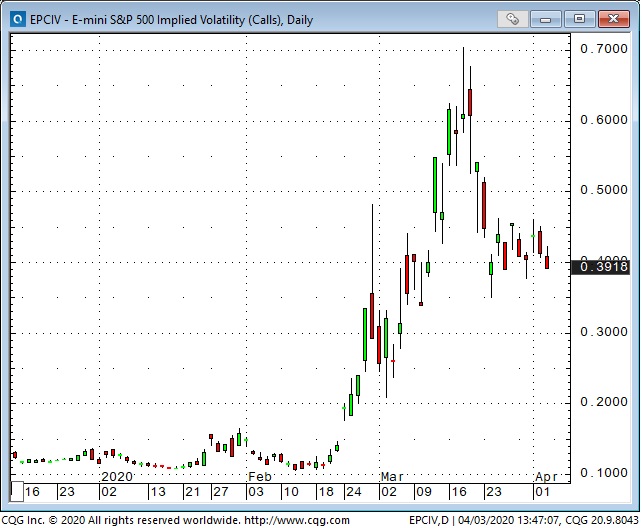Image resolution: width=642 pixels, height=528 pixels.
Task: Click the 0.3000 price axis label
Action: pyautogui.click(x=604, y=332)
